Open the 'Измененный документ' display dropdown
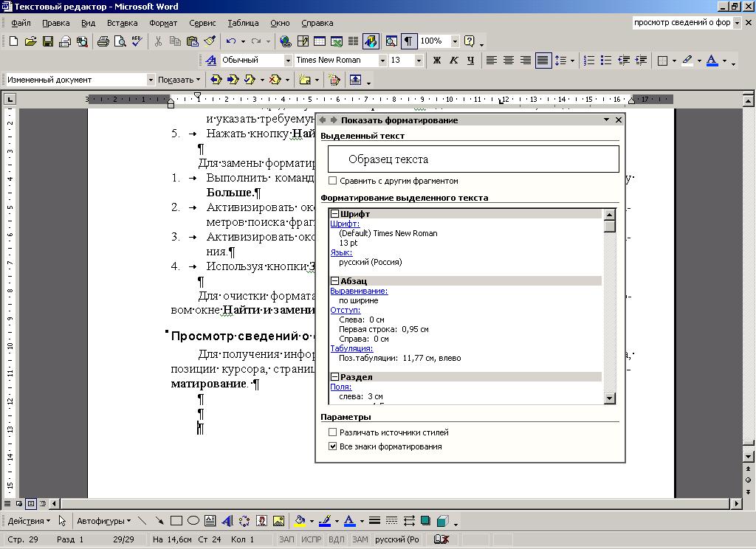The height and width of the screenshot is (549, 756). point(151,80)
